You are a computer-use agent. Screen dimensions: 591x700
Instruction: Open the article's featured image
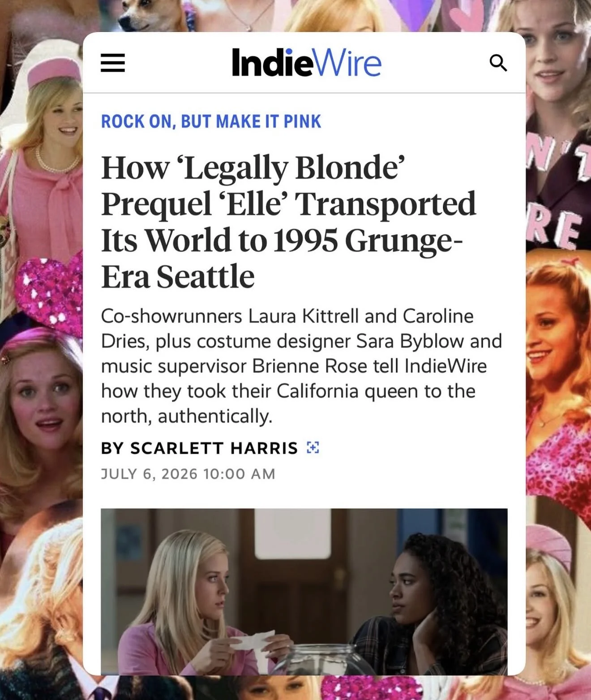tap(304, 591)
